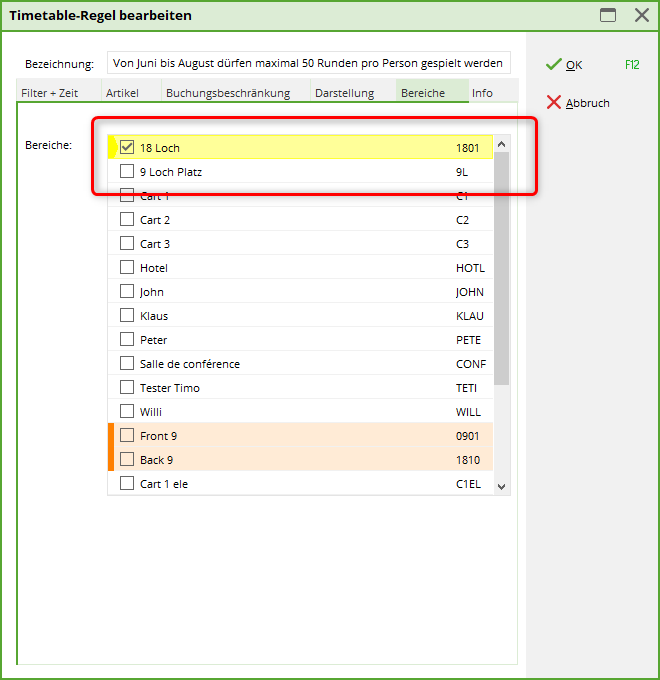Toggle the Cart 2 checkbox

[x=127, y=219]
